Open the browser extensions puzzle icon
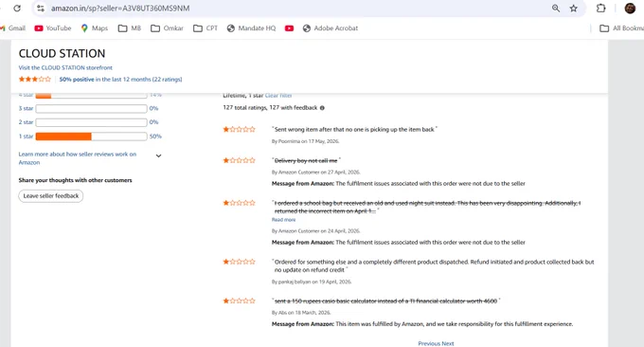This screenshot has height=347, width=644. [600, 9]
